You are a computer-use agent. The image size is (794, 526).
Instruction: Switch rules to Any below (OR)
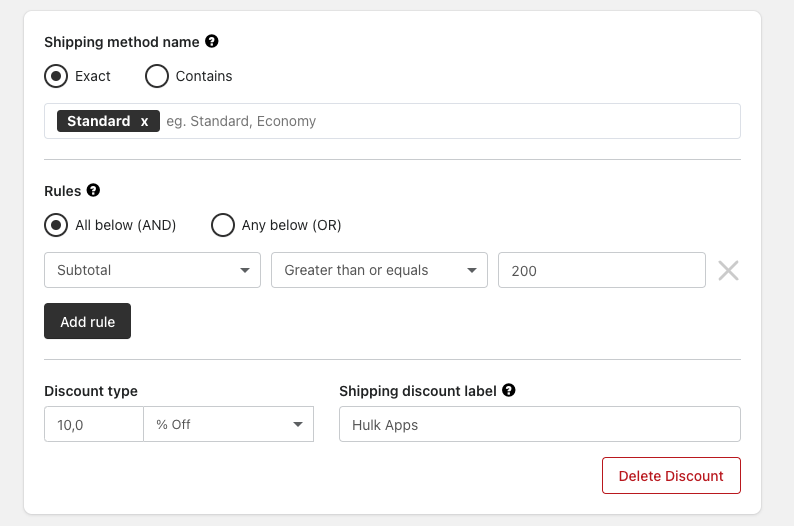pos(223,225)
